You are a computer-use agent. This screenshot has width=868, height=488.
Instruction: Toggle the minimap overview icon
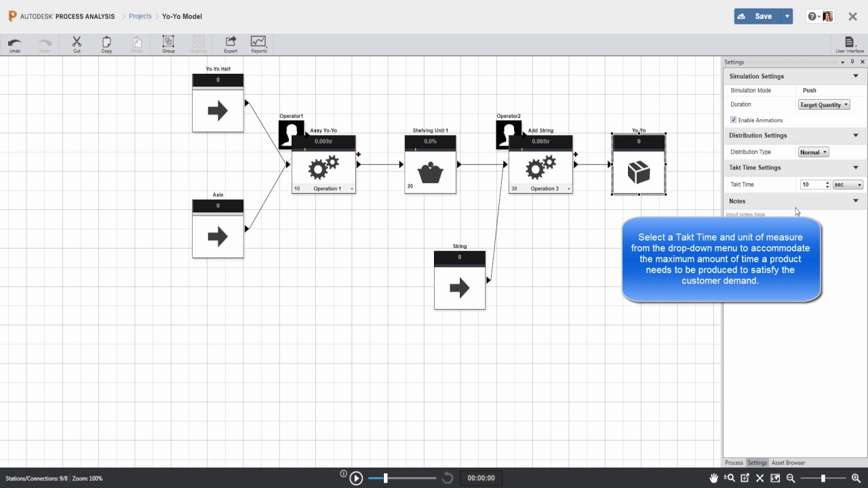(x=775, y=478)
